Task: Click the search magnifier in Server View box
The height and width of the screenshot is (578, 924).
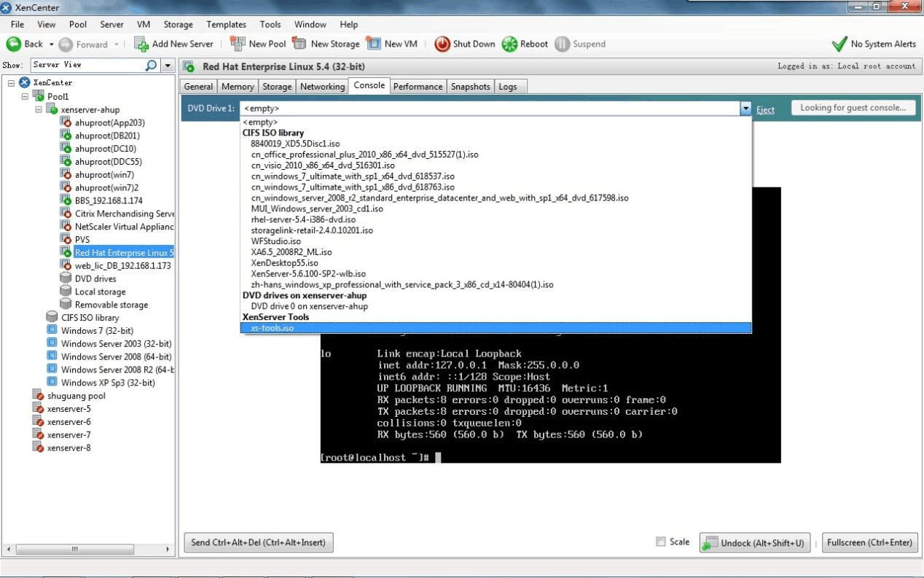Action: 151,66
